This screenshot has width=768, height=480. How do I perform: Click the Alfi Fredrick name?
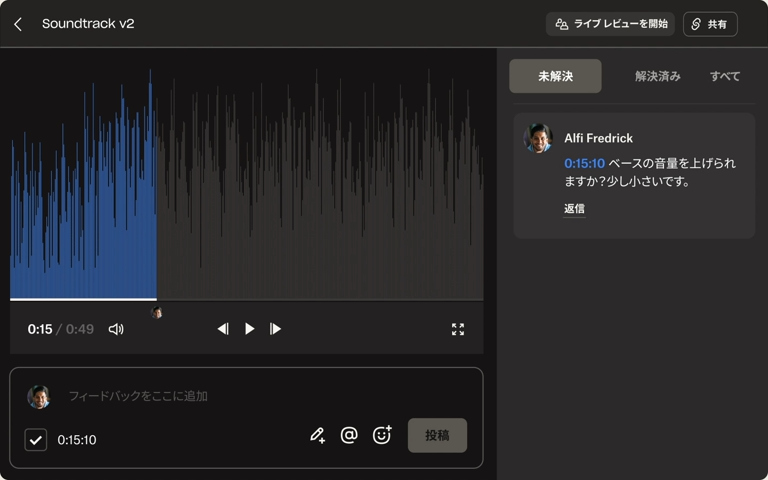coord(599,139)
